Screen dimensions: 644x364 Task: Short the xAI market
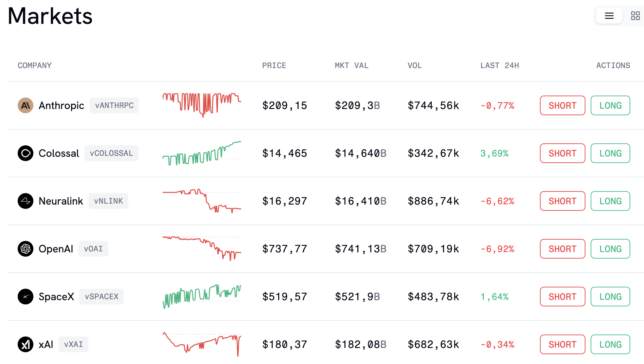(562, 344)
